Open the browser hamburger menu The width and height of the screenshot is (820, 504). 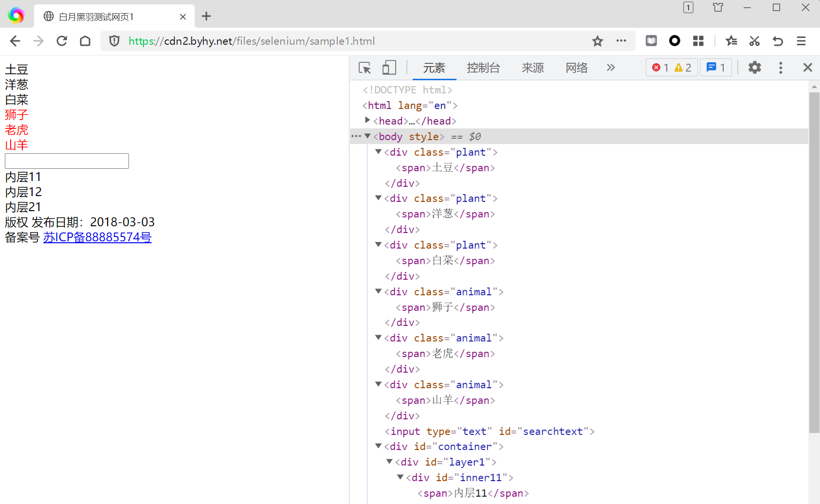(x=801, y=41)
